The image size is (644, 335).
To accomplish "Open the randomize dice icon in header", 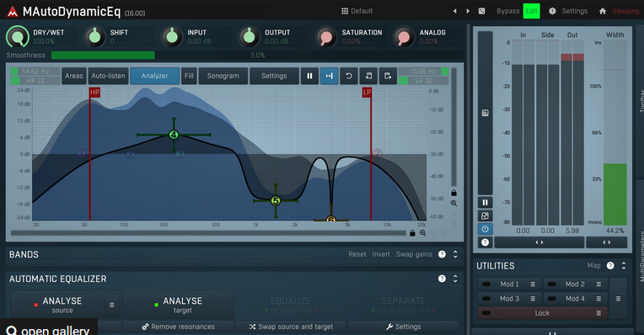I will (482, 11).
